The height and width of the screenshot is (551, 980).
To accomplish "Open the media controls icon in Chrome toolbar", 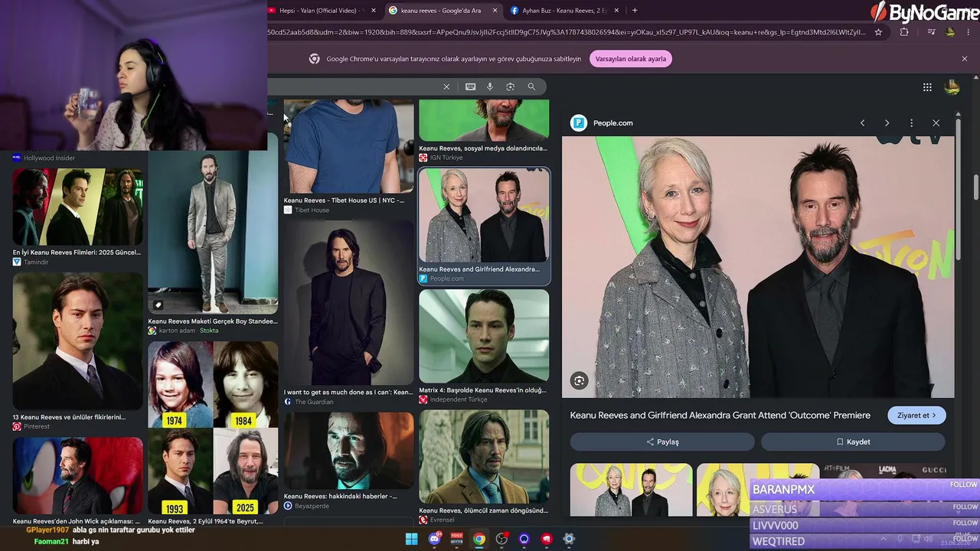I will [x=931, y=32].
